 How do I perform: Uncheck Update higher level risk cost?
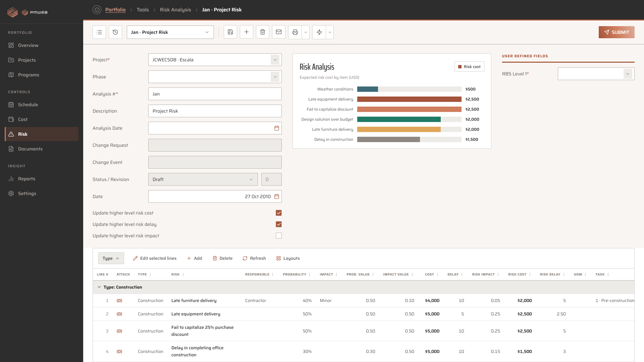(x=279, y=213)
